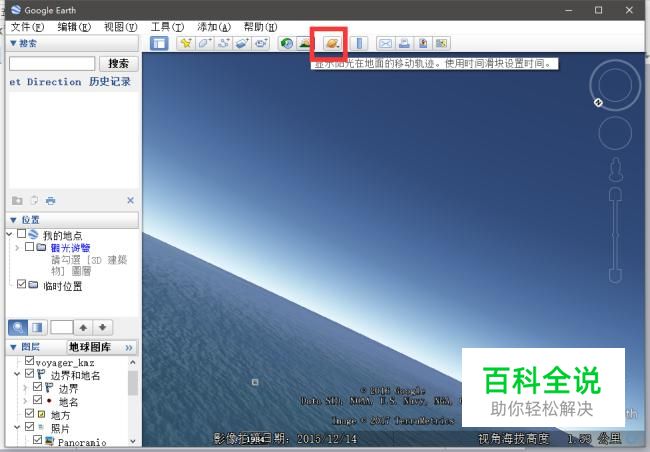
Task: Clear search results with the blue X
Action: [x=131, y=200]
